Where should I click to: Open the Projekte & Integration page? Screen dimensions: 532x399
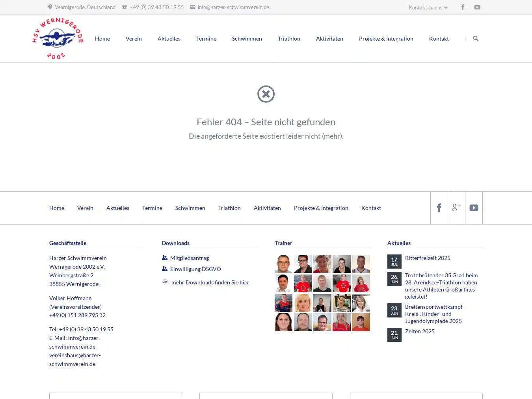tap(386, 38)
